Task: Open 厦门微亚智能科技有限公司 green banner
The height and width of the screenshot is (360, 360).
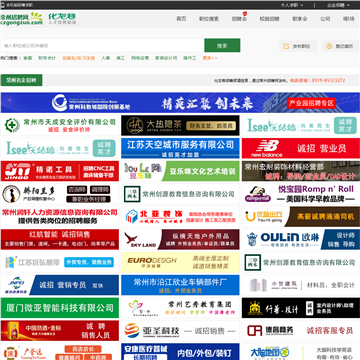Action: click(60, 308)
